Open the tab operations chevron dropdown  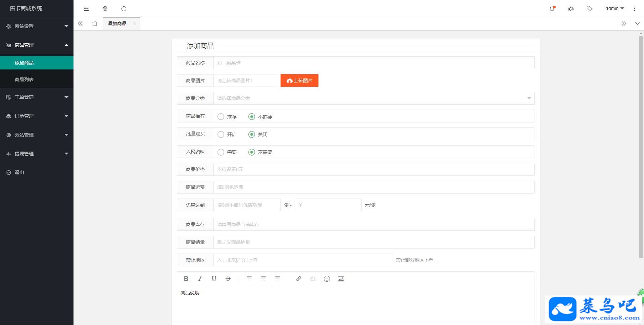coord(637,23)
